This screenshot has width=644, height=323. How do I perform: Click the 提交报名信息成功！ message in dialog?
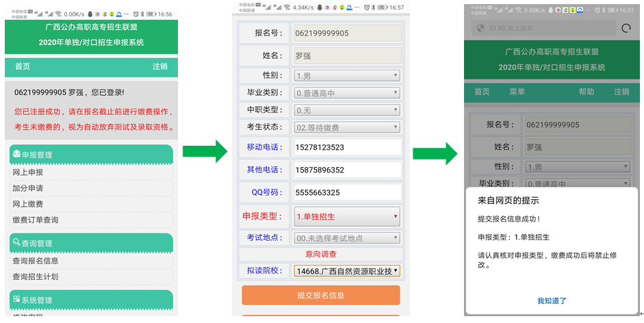509,220
